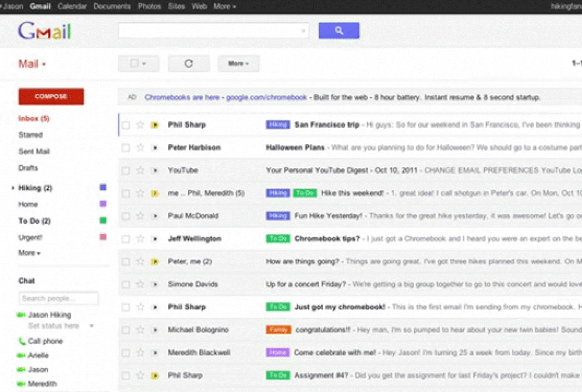This screenshot has width=582, height=392.
Task: Tick the Meredith Blackwell email checkbox
Action: tap(126, 353)
